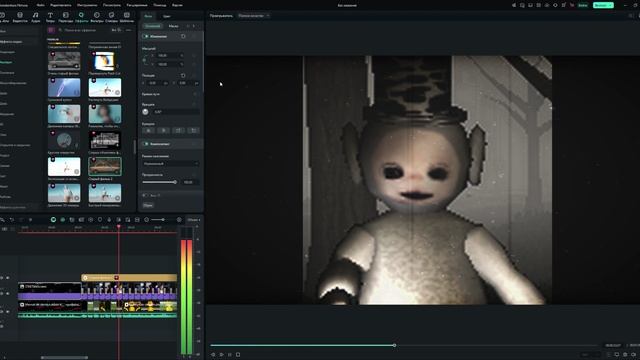Flip the clip horizontally in properties panel

(149, 131)
